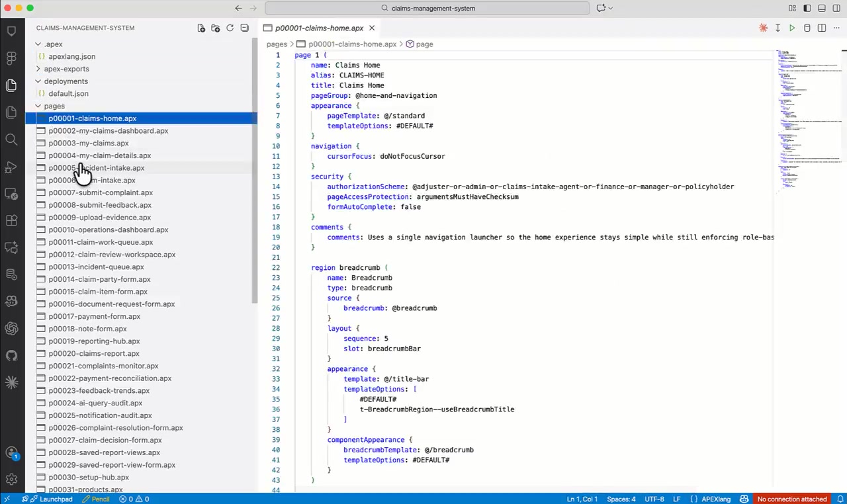847x504 pixels.
Task: Click the remote window indicator in status bar
Action: [7, 499]
